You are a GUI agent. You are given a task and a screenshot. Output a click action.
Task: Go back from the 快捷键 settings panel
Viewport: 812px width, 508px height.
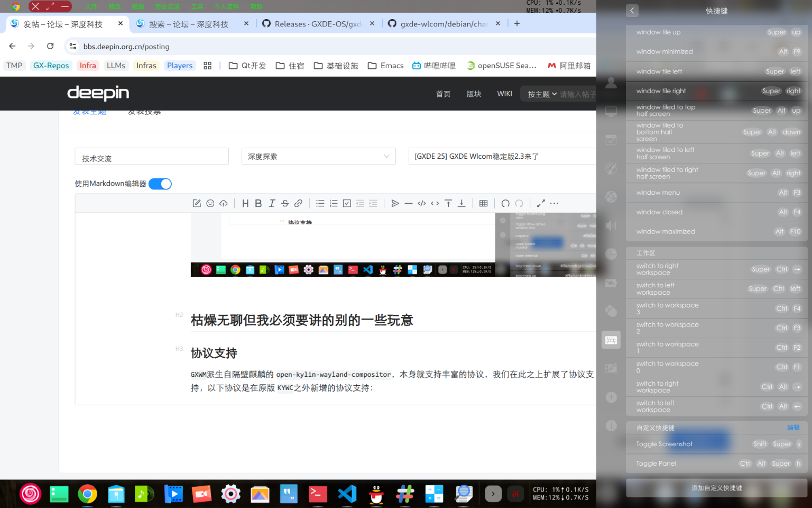[x=632, y=11]
